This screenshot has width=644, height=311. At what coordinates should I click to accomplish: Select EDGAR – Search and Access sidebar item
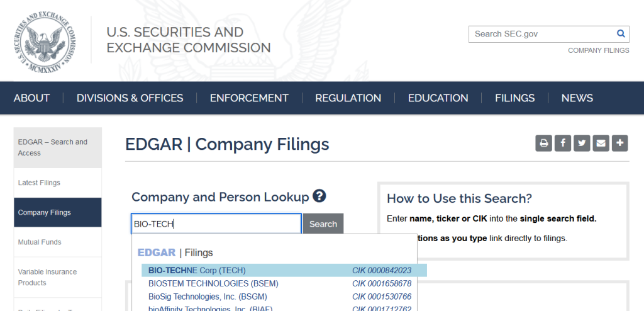58,147
